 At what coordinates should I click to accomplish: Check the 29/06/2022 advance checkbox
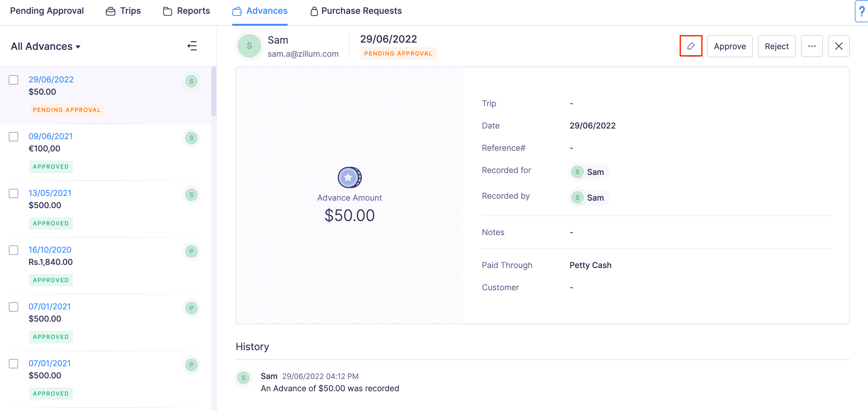click(x=13, y=80)
